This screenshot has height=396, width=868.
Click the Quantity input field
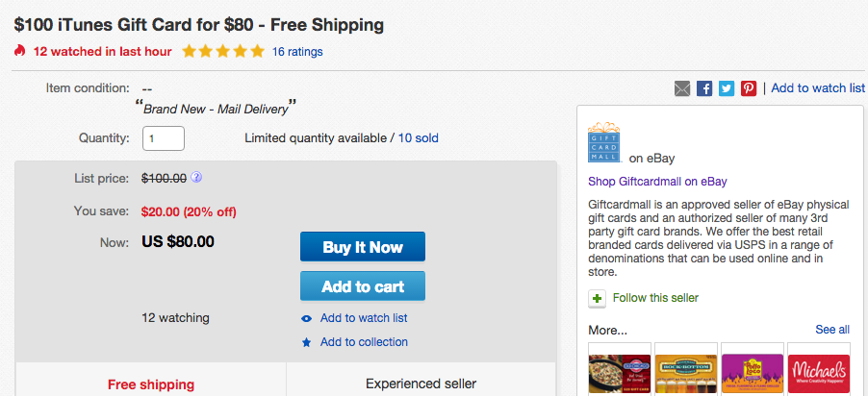click(163, 138)
